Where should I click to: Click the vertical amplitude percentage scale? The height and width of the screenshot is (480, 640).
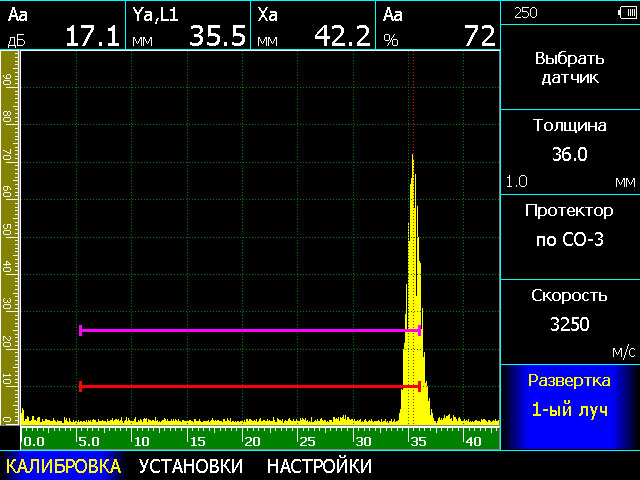pos(9,240)
